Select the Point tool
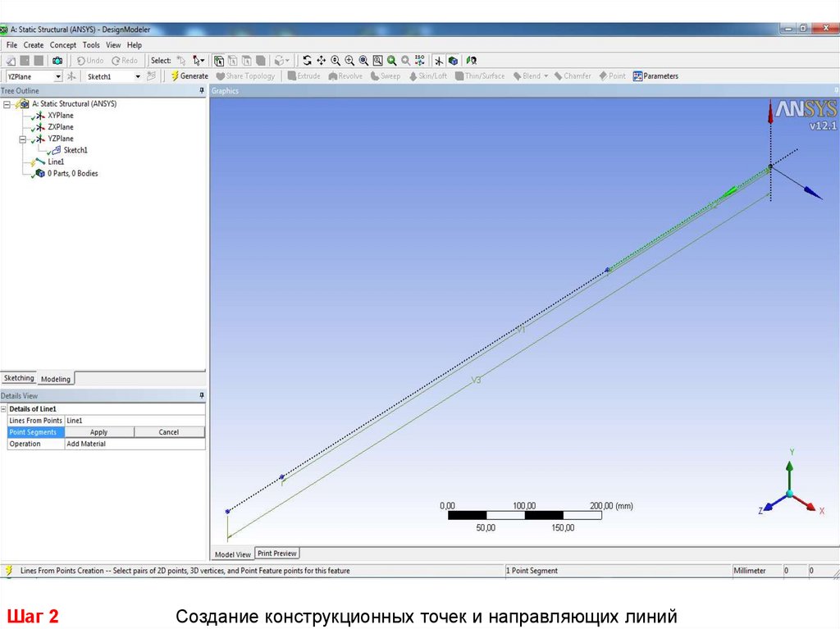Viewport: 840px width, 629px height. (x=612, y=76)
